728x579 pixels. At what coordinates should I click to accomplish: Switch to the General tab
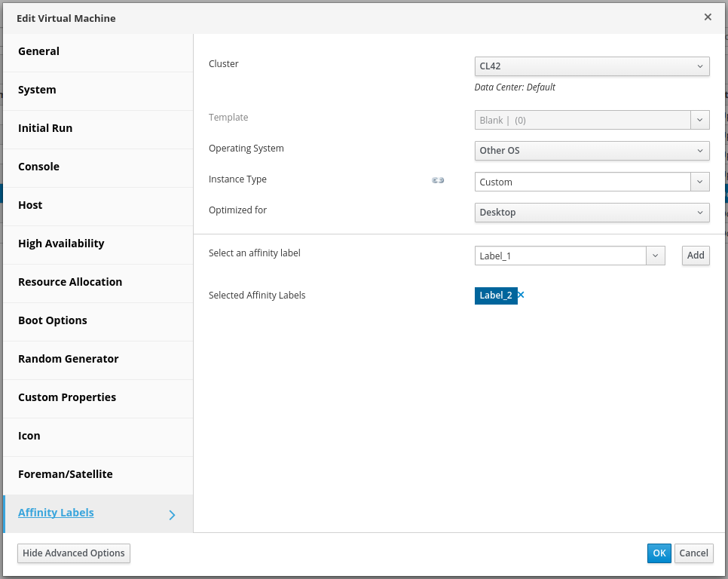(39, 51)
